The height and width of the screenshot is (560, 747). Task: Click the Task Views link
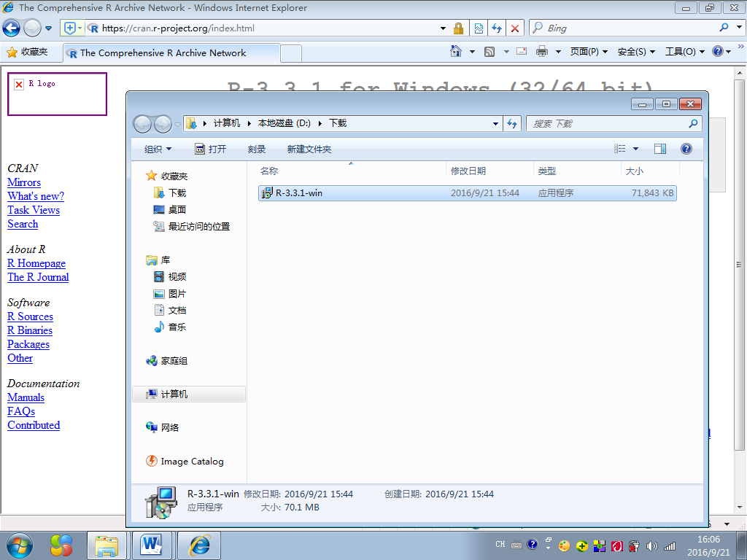coord(34,210)
